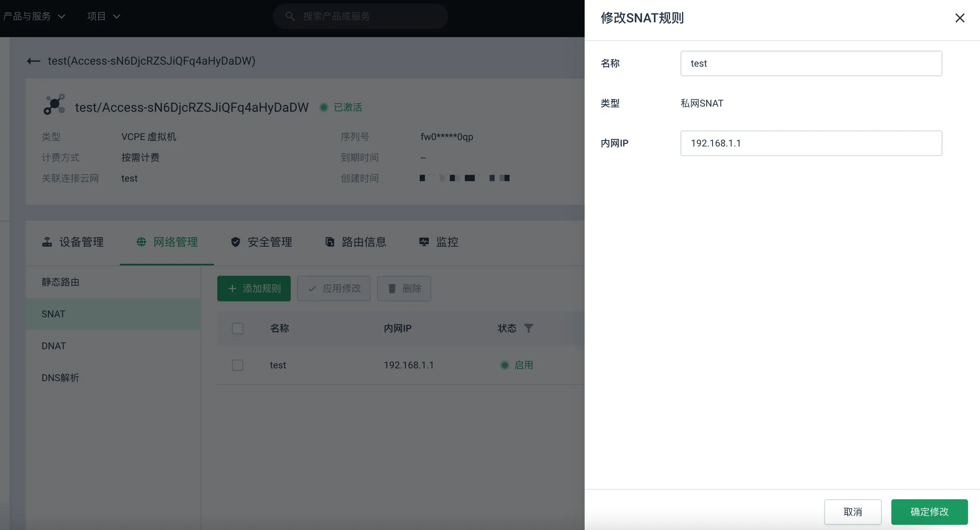
Task: Open the 产品与服务 dropdown
Action: click(34, 16)
